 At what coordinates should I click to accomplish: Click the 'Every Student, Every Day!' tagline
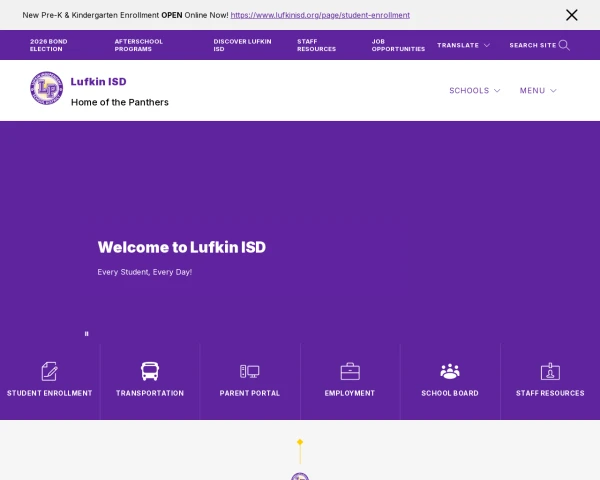(145, 272)
